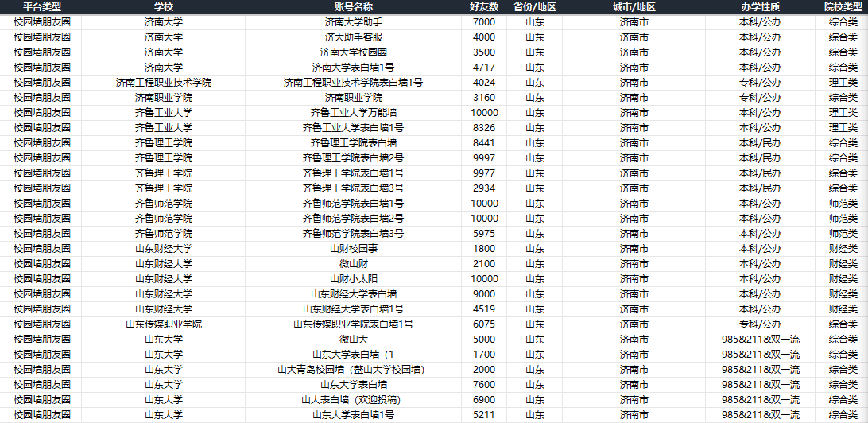Click the 山财校园事 account cell
Image resolution: width=868 pixels, height=423 pixels.
point(353,249)
